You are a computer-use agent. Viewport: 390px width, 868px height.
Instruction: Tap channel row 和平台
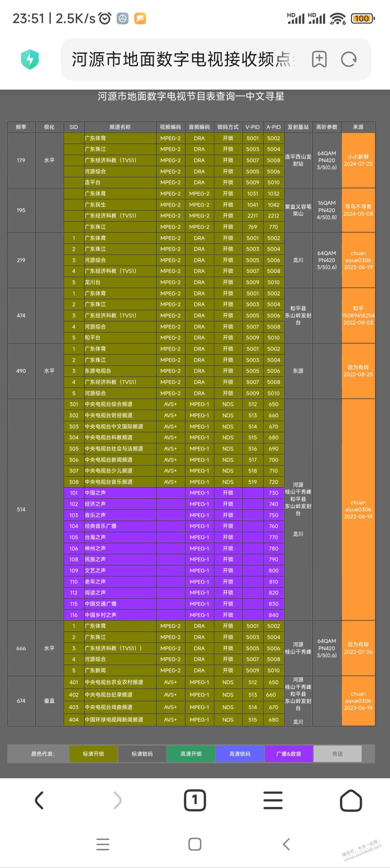click(120, 338)
